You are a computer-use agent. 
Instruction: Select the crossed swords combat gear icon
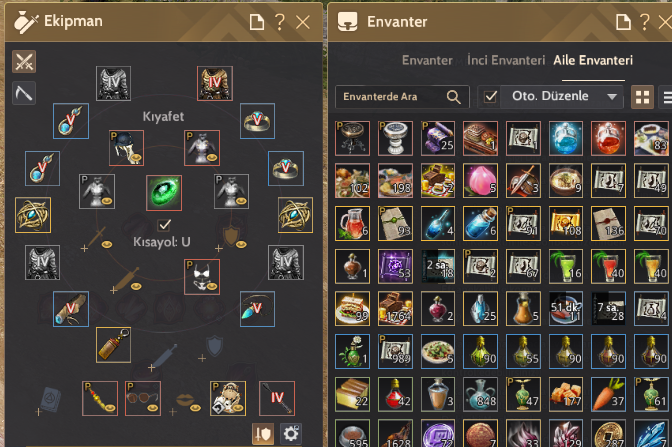tap(24, 61)
